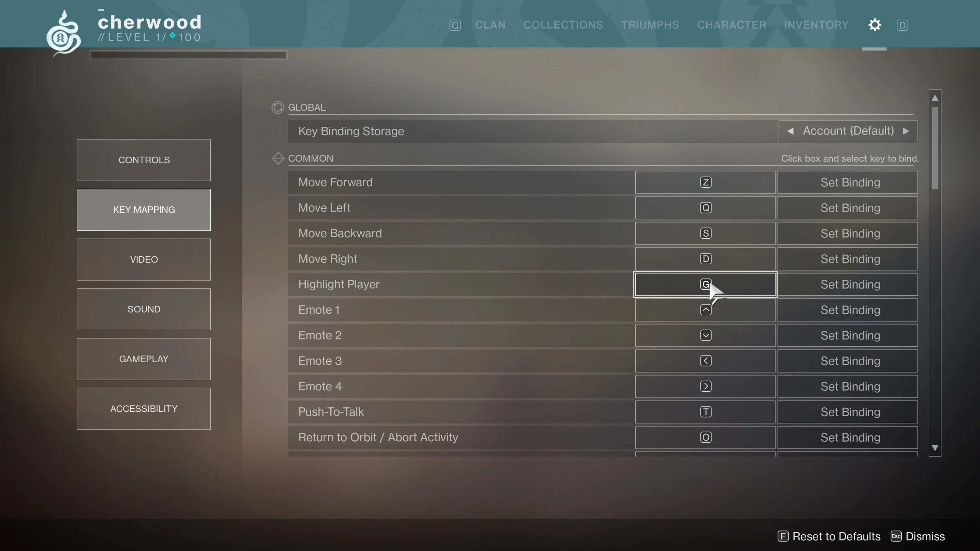Click the settings gear icon
Image resolution: width=980 pixels, height=551 pixels.
pos(874,25)
